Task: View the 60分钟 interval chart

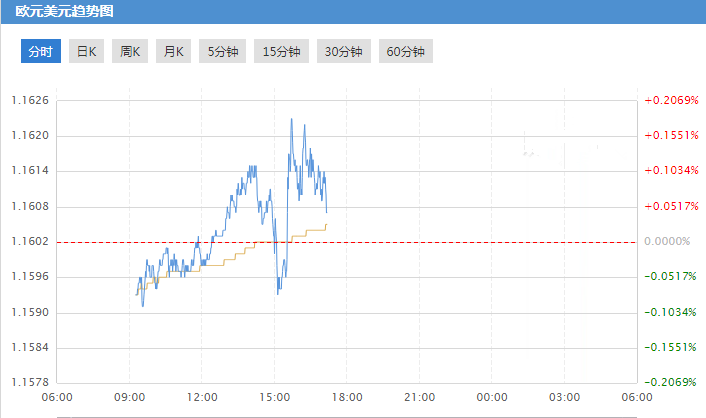Action: pos(405,52)
